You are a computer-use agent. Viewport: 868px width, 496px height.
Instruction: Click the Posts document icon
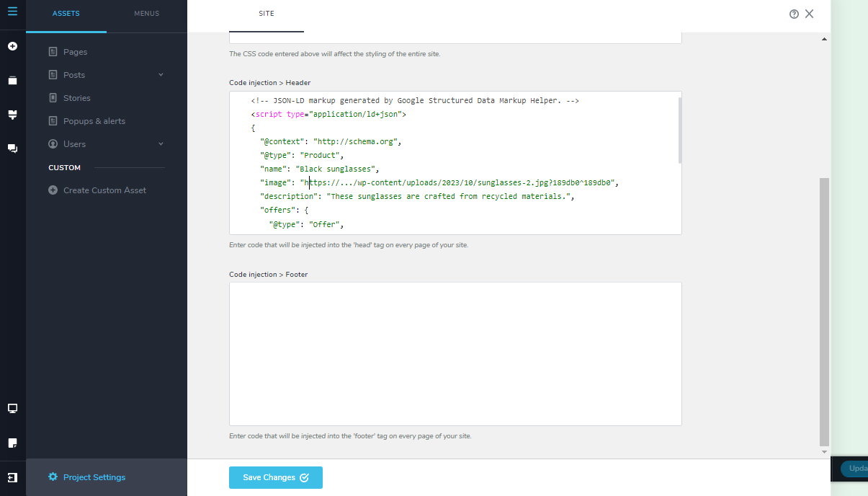tap(53, 75)
